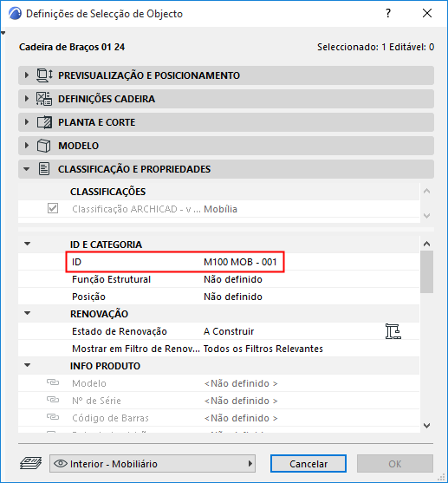Screen dimensions: 448x483
Task: Click the layers icon at the bottom left
Action: (x=31, y=463)
